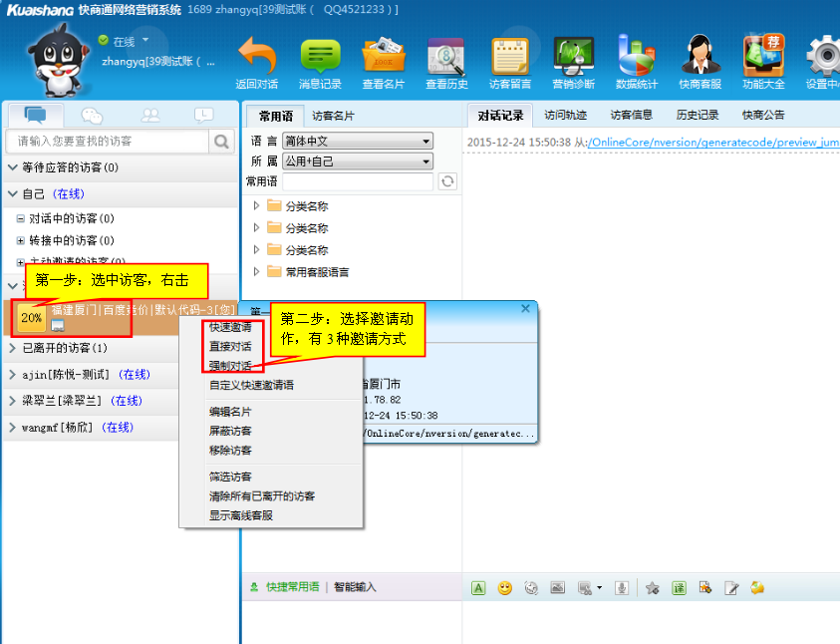Click the visitor search input field

(x=108, y=142)
